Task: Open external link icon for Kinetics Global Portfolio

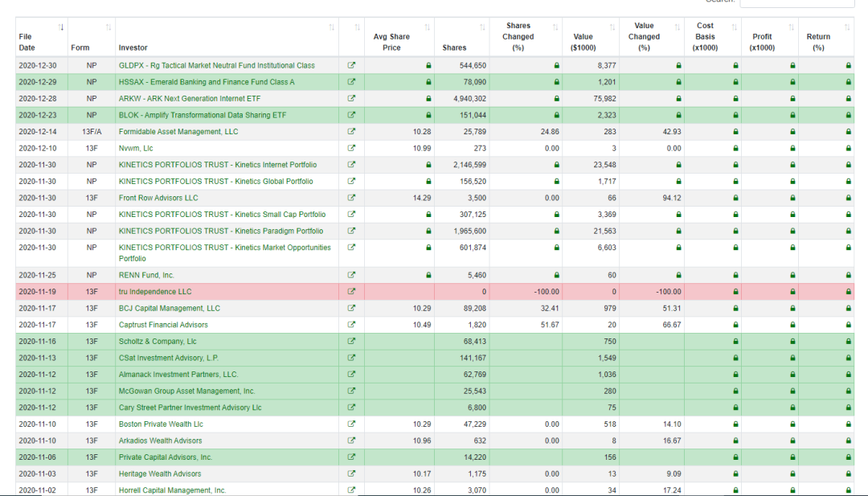Action: 351,181
